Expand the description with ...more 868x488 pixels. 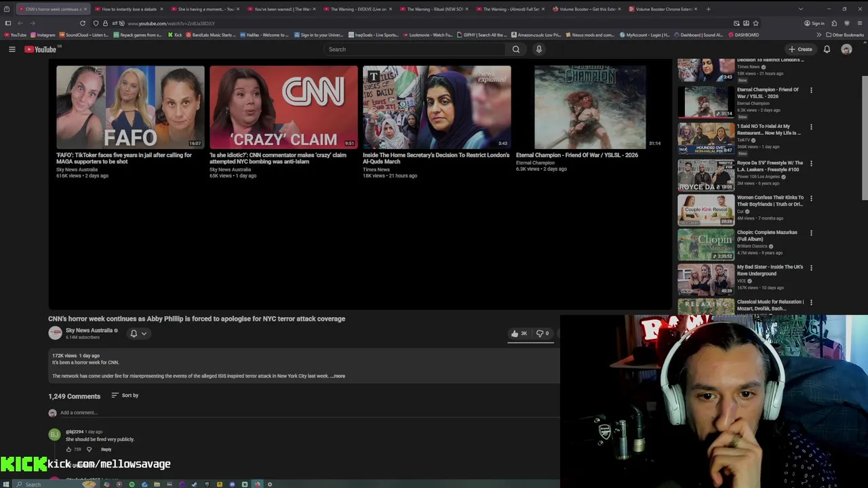tap(338, 376)
